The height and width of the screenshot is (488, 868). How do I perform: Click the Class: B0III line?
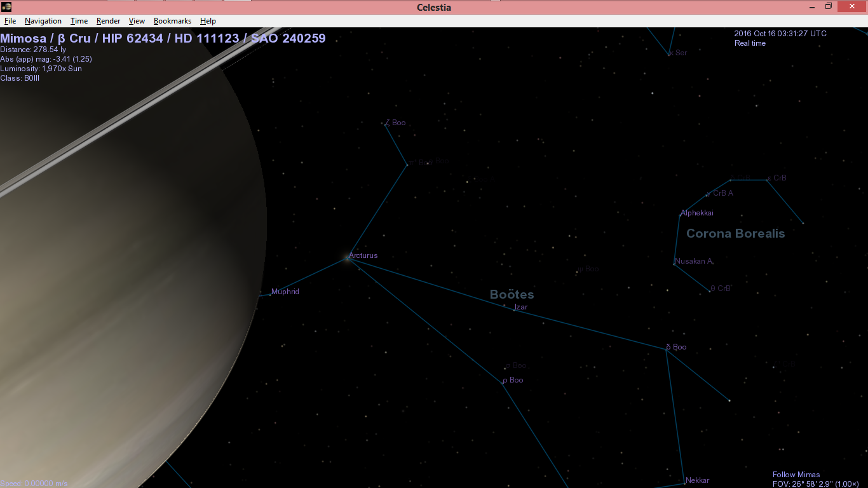pyautogui.click(x=20, y=78)
